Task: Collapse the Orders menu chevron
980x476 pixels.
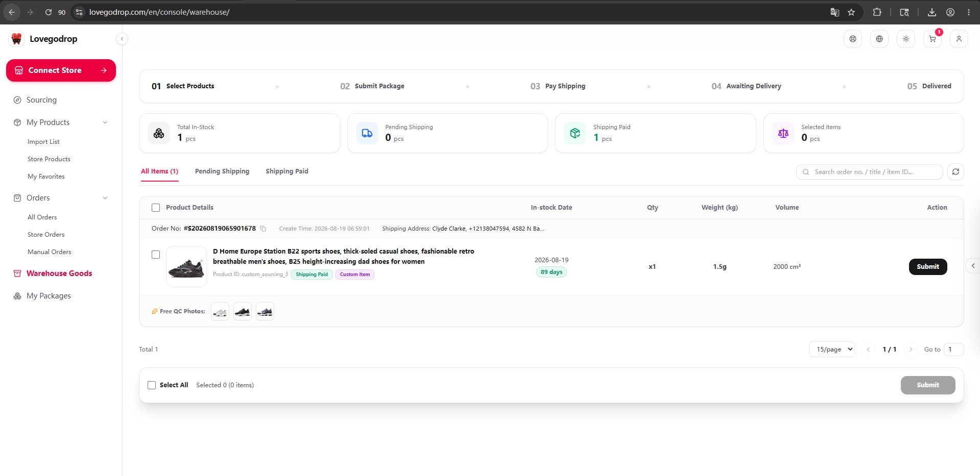Action: pos(105,198)
